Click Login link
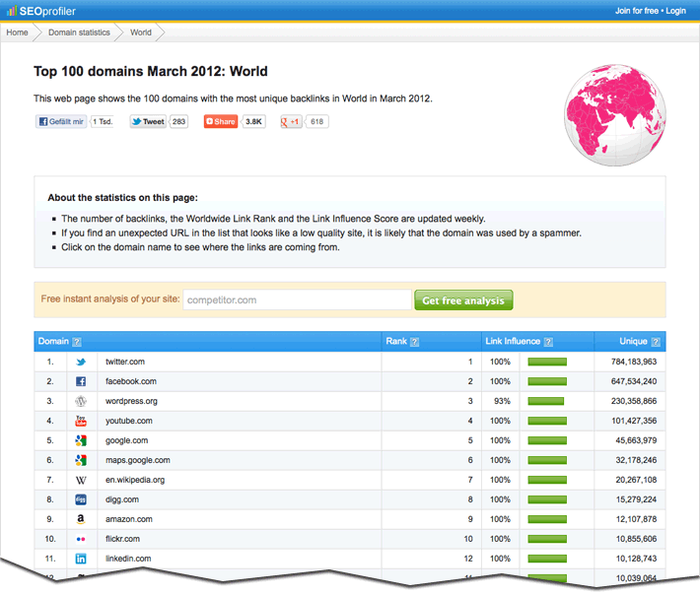The width and height of the screenshot is (700, 596). click(675, 11)
